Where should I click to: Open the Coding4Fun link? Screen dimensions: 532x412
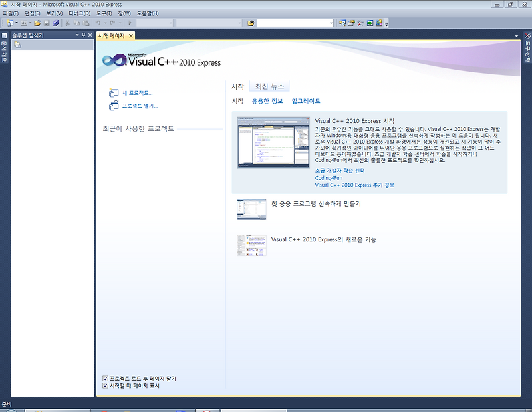pos(329,178)
